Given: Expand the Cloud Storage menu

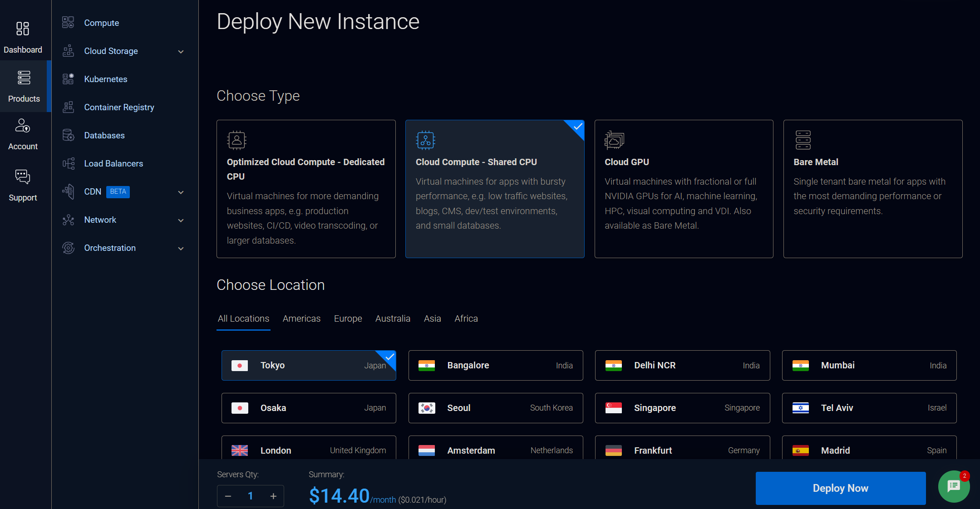Looking at the screenshot, I should coord(180,51).
